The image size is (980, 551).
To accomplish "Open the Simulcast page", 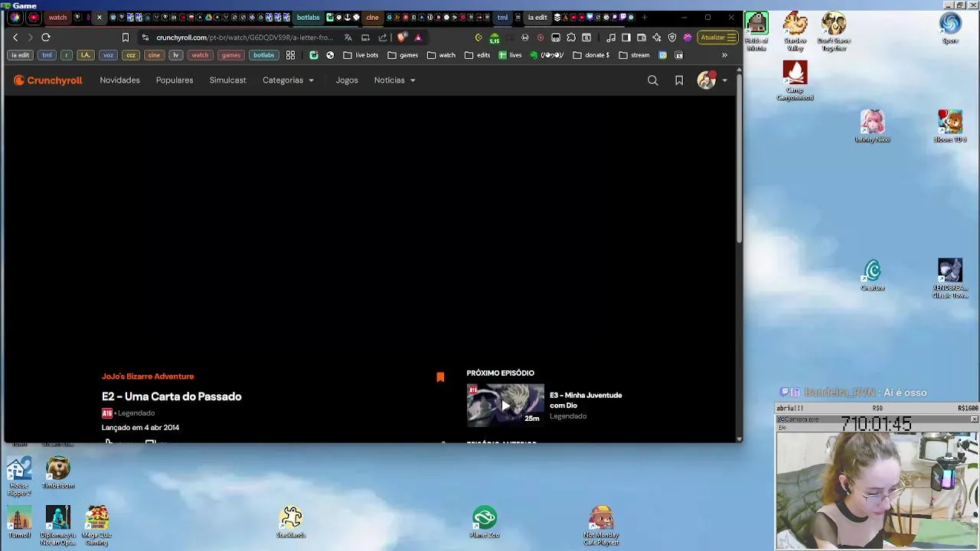I will [227, 80].
